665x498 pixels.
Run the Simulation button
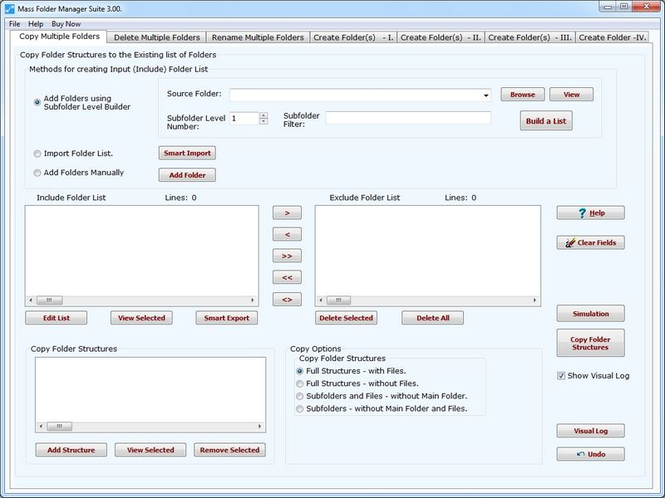point(590,314)
